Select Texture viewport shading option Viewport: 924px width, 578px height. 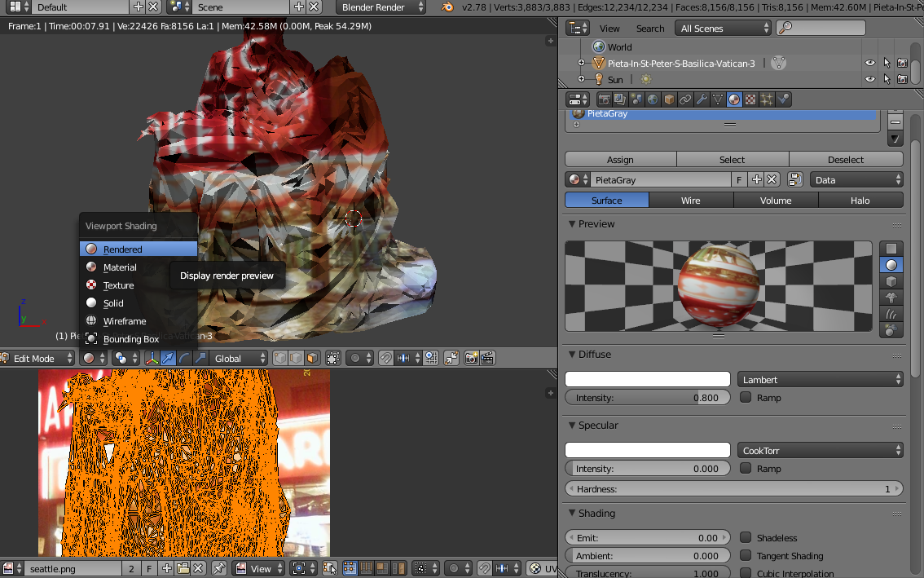(x=139, y=285)
